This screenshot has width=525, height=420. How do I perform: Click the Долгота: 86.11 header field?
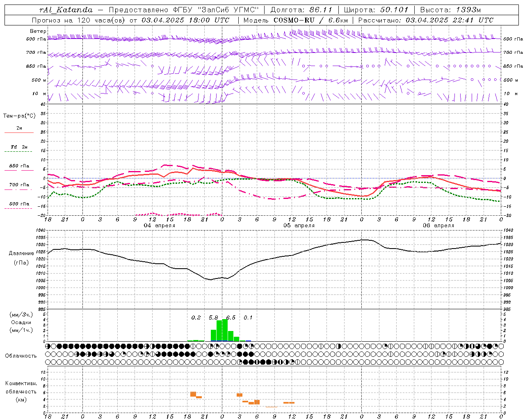click(301, 10)
